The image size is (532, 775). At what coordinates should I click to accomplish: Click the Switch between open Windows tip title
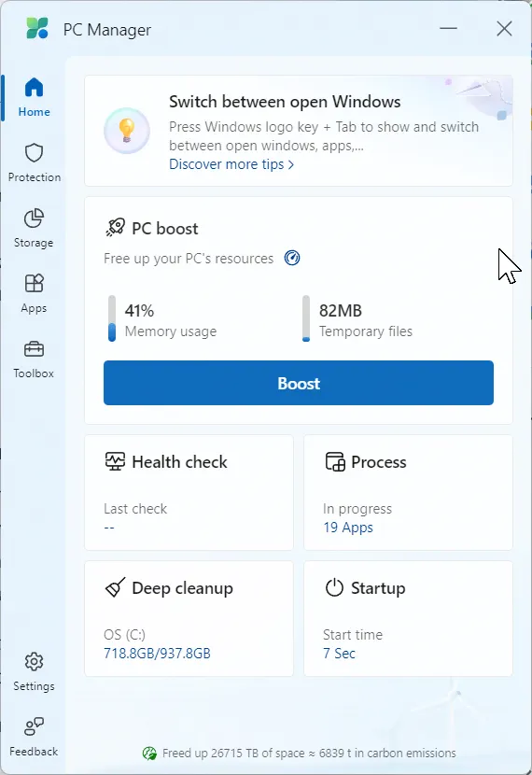(x=285, y=102)
